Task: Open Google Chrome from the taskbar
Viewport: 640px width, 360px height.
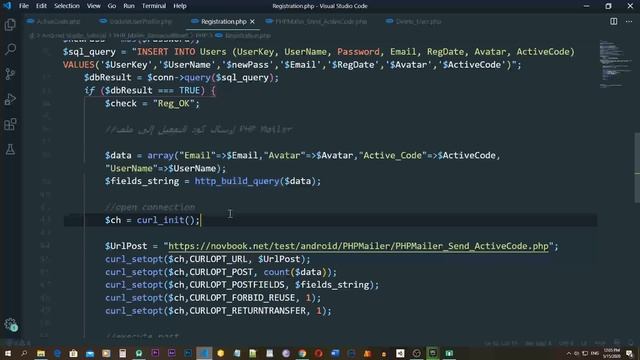Action: pyautogui.click(x=302, y=353)
